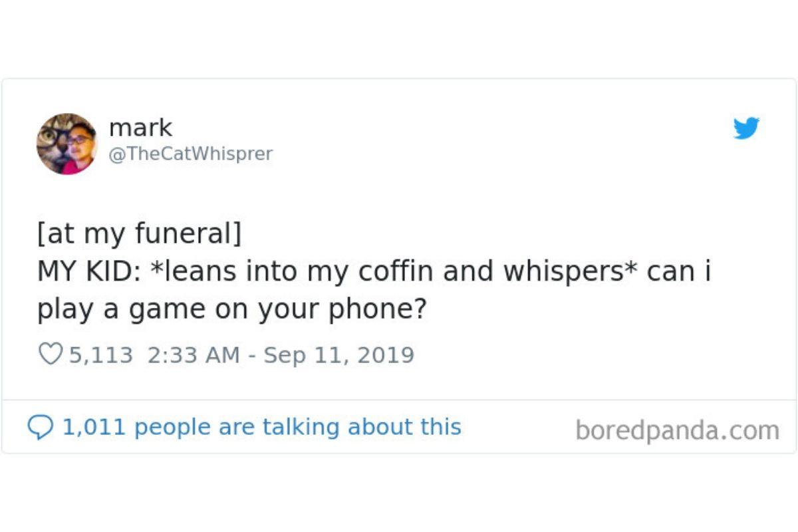This screenshot has height=532, width=798.
Task: Click the word "funeral]" in first line
Action: pos(188,234)
